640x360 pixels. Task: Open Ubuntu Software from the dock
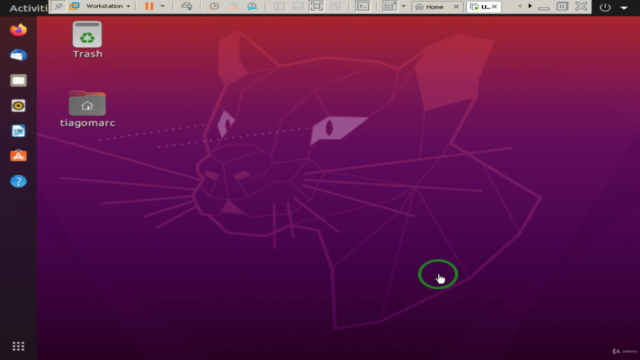pos(18,156)
